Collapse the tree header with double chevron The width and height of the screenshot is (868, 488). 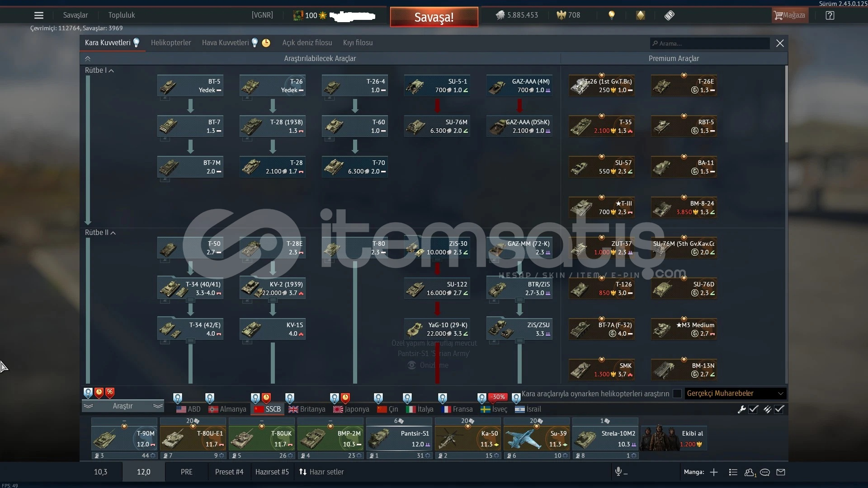coord(88,59)
